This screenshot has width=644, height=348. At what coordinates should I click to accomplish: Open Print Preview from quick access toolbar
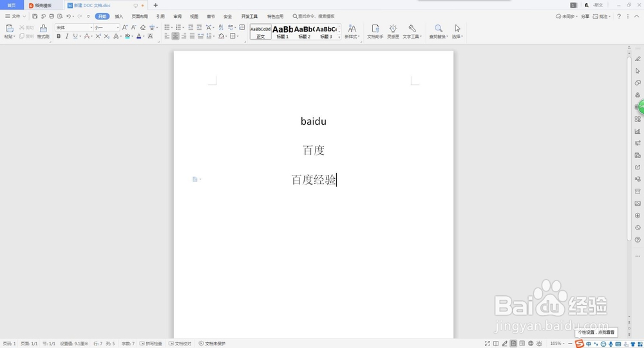coord(60,17)
